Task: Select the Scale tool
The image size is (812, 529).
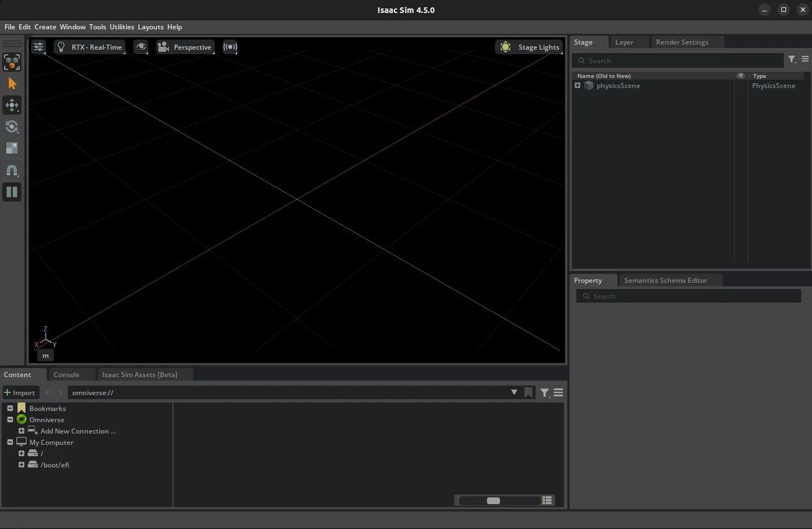Action: point(12,148)
